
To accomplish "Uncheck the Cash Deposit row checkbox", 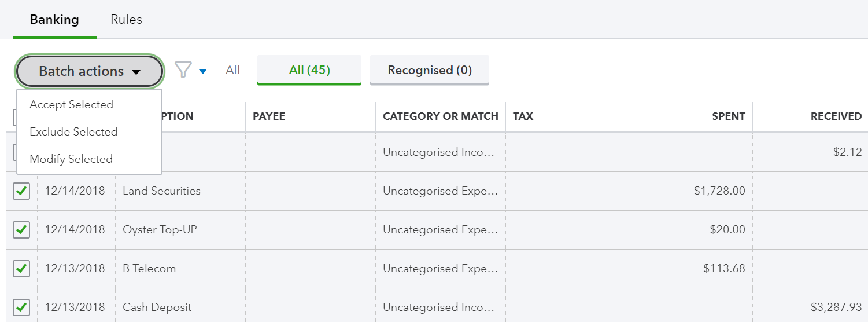I will 21,308.
